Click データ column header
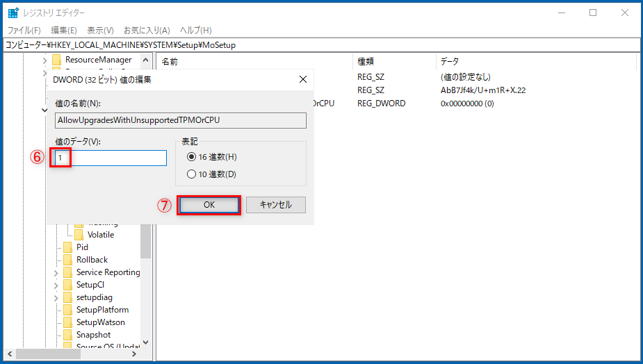 click(535, 62)
